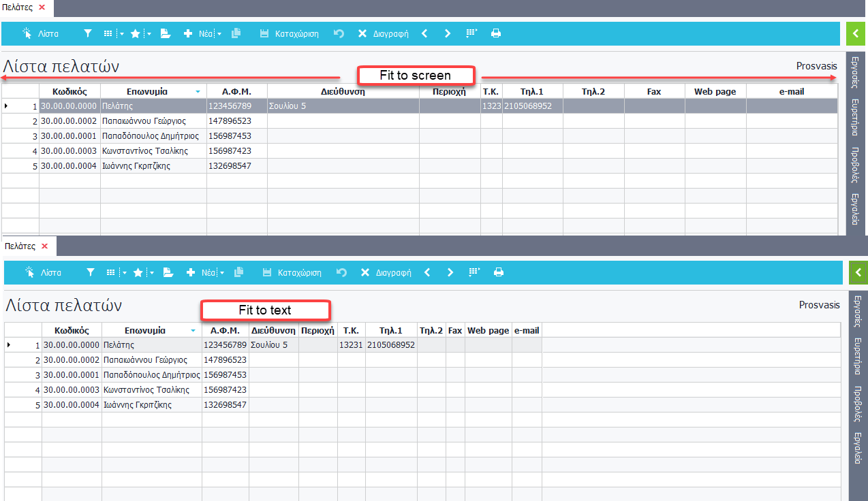
Task: Click the copy record icon in lower toolbar
Action: (x=238, y=273)
